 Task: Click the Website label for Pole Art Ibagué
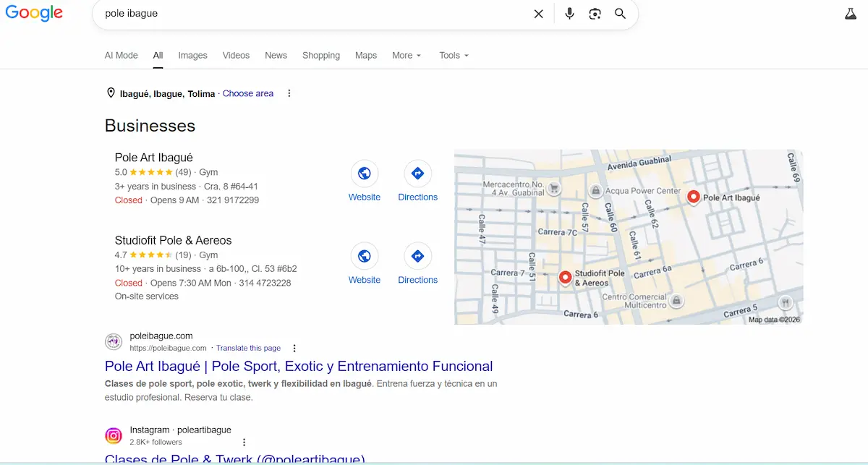point(365,197)
